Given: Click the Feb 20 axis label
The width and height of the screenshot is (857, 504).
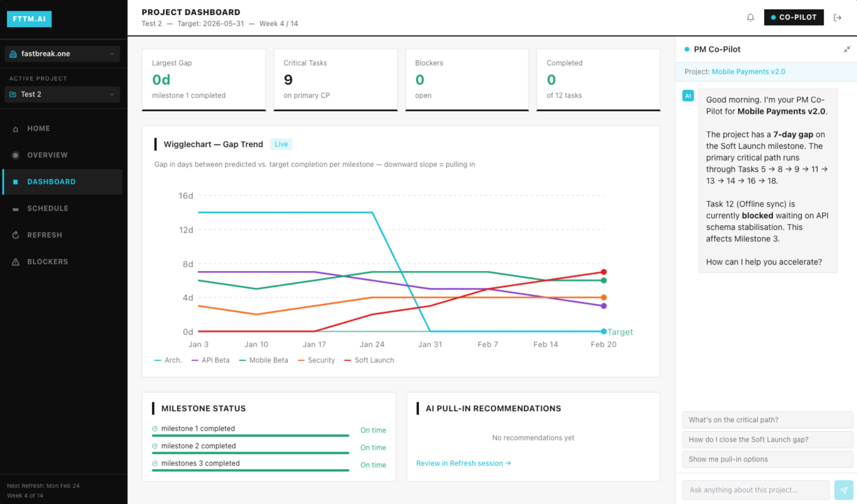Looking at the screenshot, I should point(603,344).
